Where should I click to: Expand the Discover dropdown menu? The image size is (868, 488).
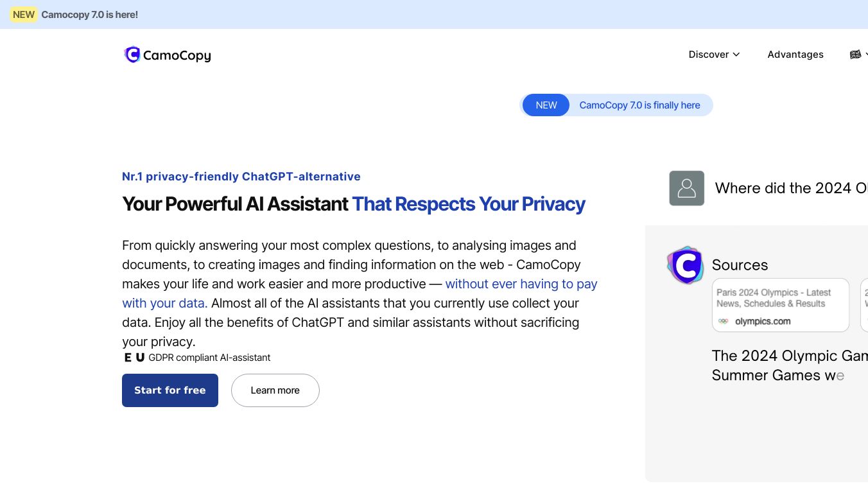coord(714,55)
